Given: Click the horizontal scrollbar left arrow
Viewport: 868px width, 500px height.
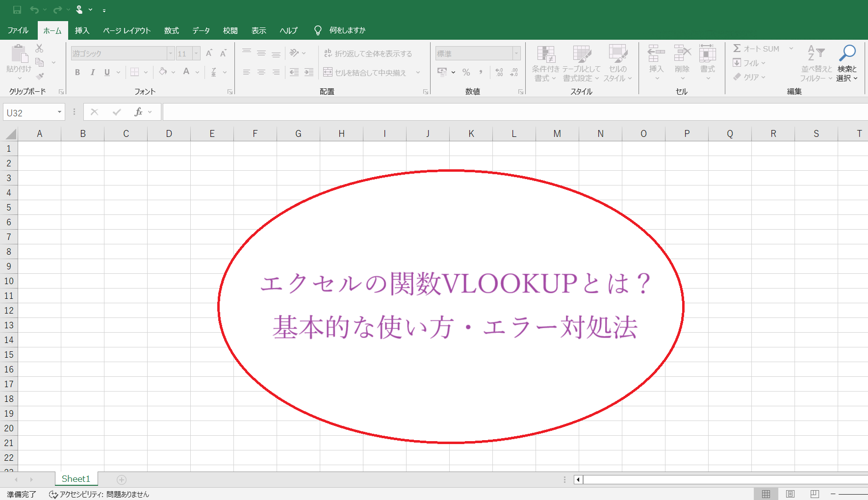Looking at the screenshot, I should tap(579, 479).
